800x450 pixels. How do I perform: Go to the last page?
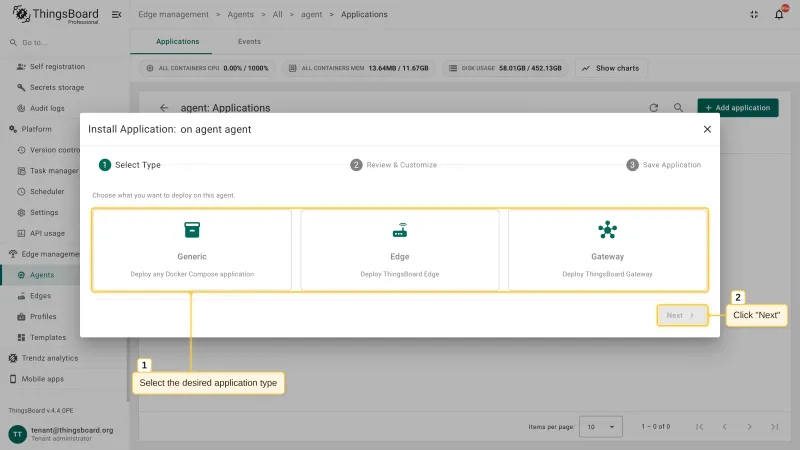[774, 427]
